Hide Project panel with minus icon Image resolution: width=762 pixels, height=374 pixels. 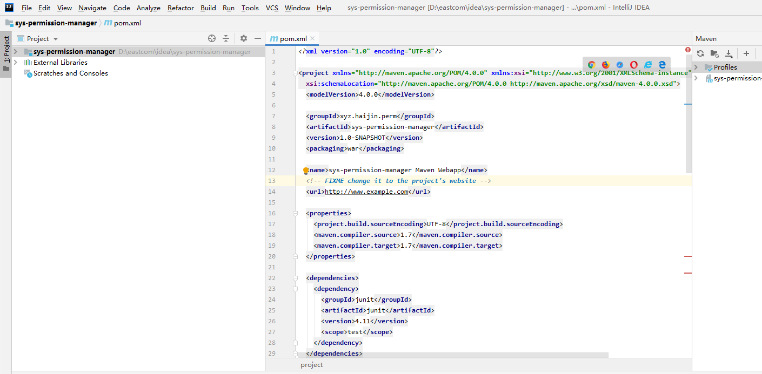pos(258,38)
